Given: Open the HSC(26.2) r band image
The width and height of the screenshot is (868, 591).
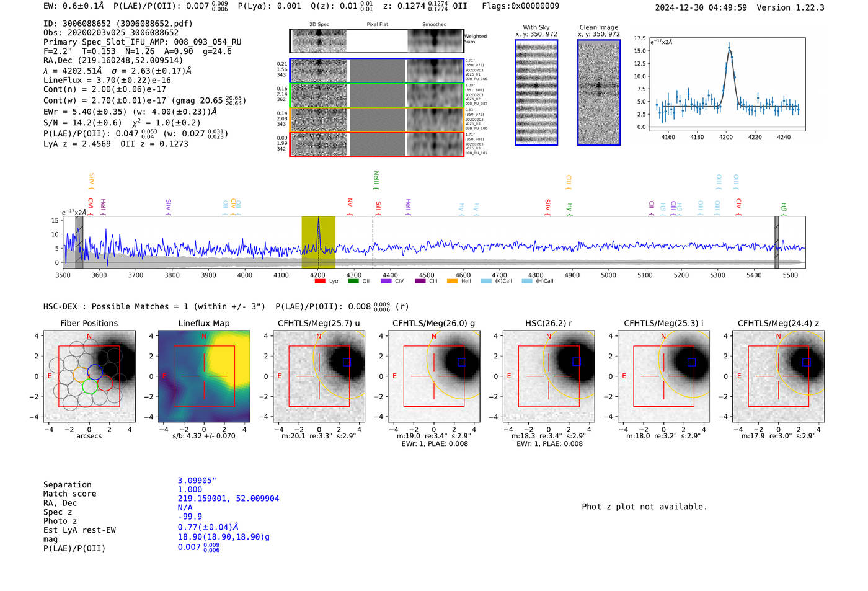Looking at the screenshot, I should coord(549,376).
